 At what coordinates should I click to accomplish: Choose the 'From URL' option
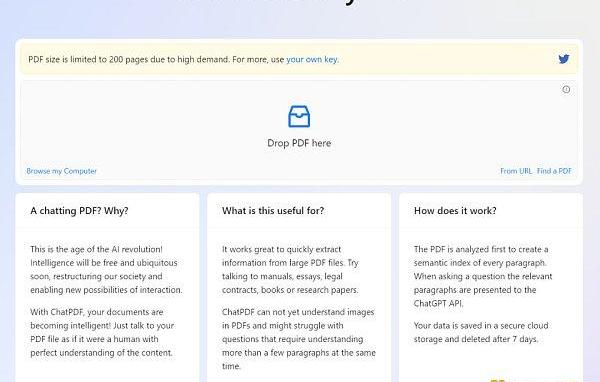coord(516,171)
